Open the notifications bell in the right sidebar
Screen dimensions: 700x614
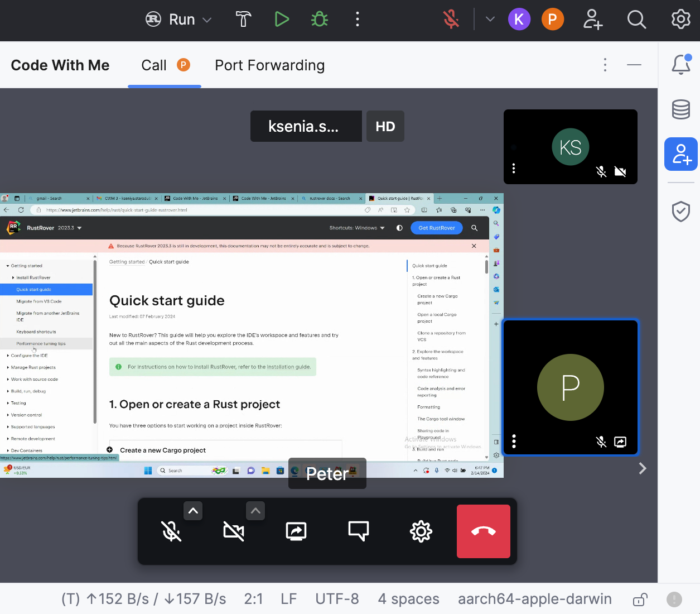point(680,64)
